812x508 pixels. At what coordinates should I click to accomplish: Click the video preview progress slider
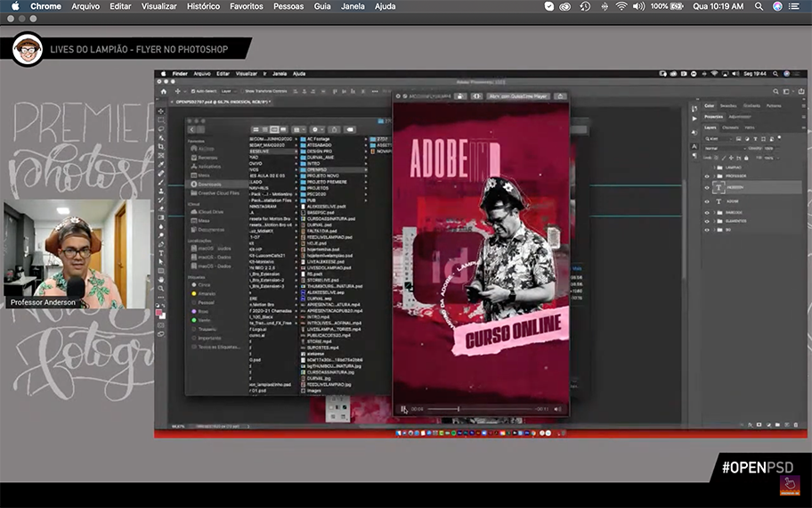(x=481, y=409)
